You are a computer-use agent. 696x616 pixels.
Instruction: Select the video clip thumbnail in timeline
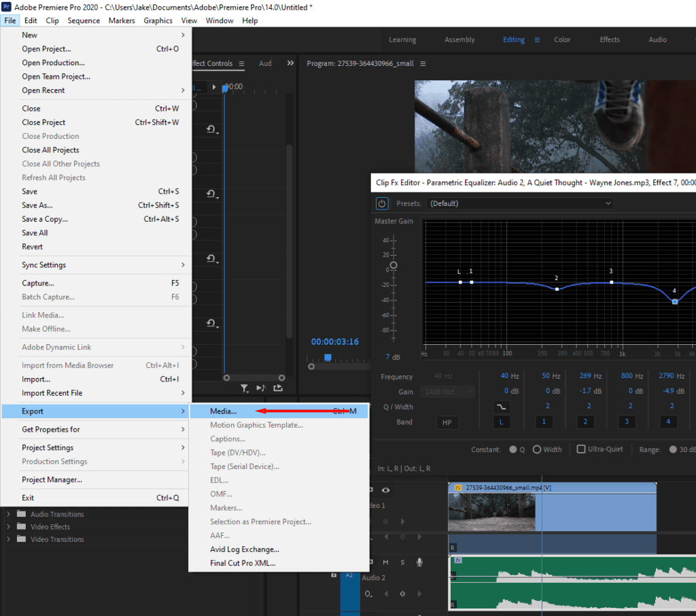[x=491, y=513]
